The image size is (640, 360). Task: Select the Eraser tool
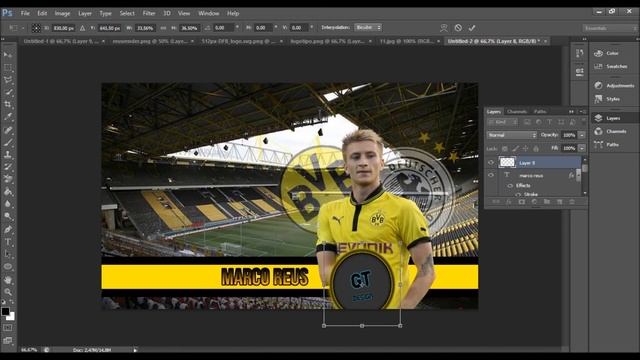pyautogui.click(x=8, y=179)
